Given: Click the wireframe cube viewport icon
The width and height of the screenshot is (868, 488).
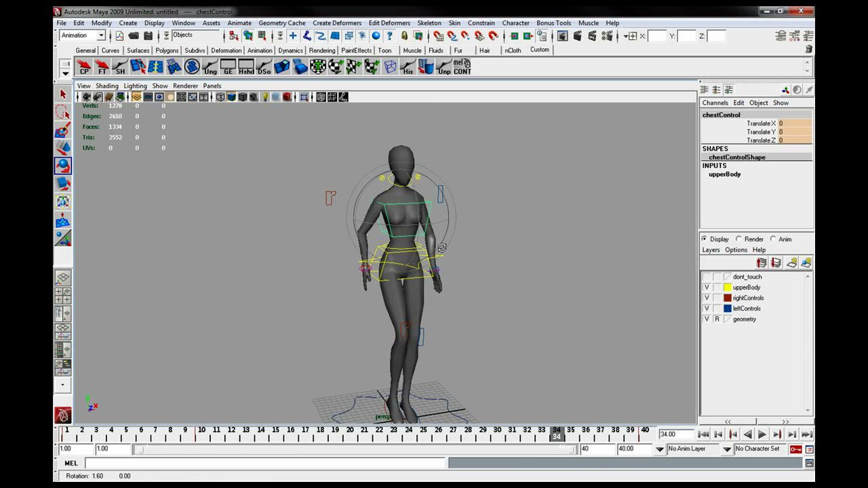Looking at the screenshot, I should coord(220,97).
